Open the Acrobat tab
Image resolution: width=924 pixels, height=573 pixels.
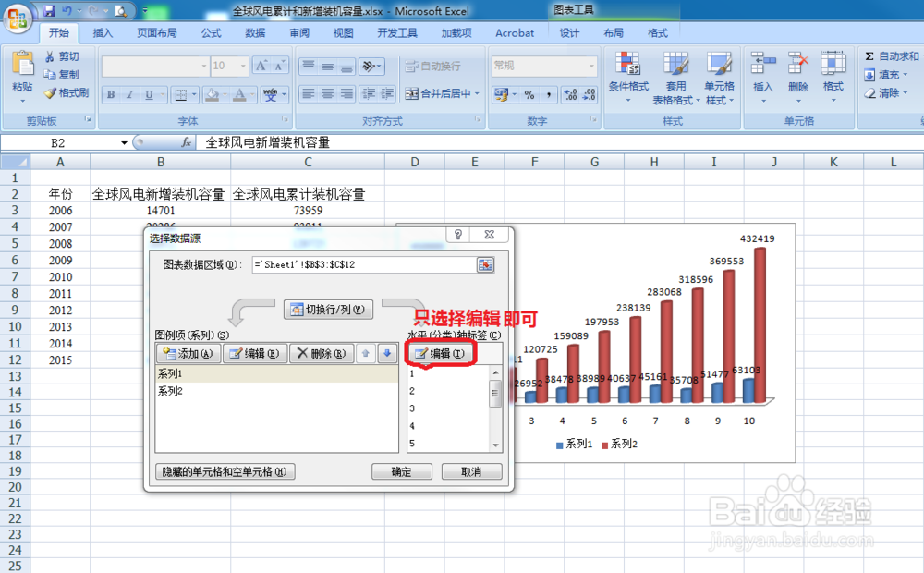tap(515, 33)
